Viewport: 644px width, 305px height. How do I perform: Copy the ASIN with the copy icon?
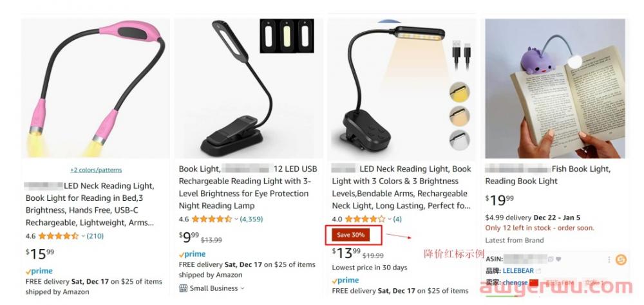click(x=551, y=259)
